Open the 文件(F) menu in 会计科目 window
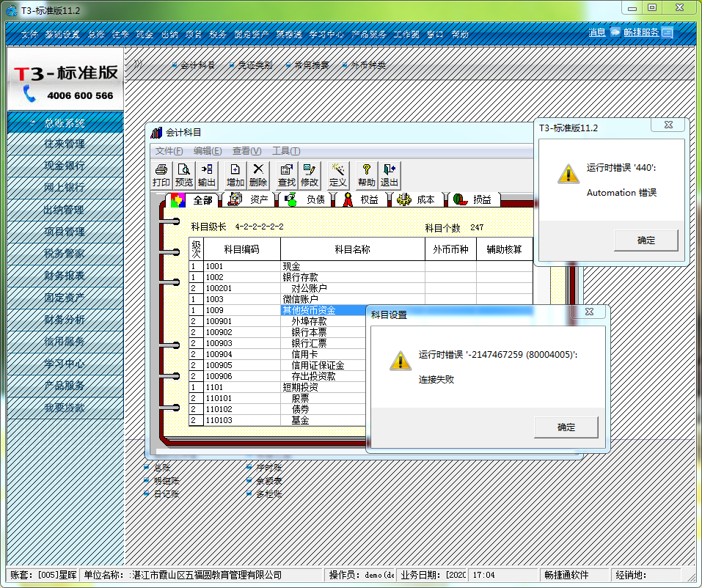Screen dimensions: 702x588 click(x=169, y=151)
